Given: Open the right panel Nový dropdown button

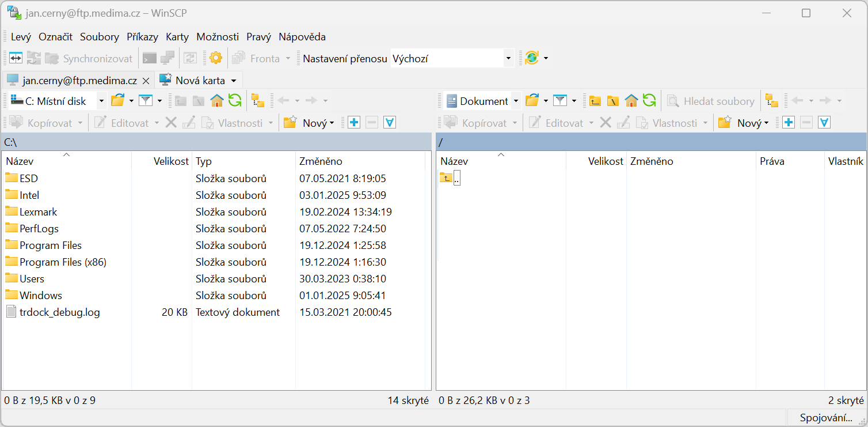Looking at the screenshot, I should click(x=744, y=123).
